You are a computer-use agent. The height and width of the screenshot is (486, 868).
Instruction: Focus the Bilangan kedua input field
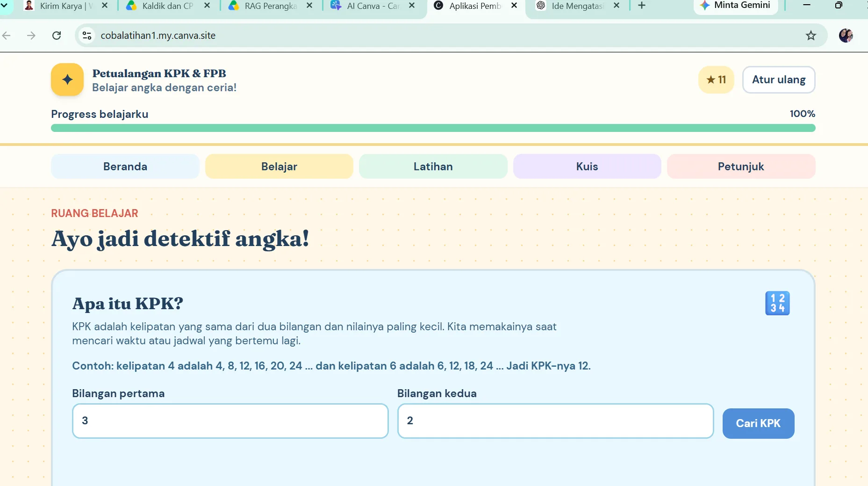[x=555, y=421]
